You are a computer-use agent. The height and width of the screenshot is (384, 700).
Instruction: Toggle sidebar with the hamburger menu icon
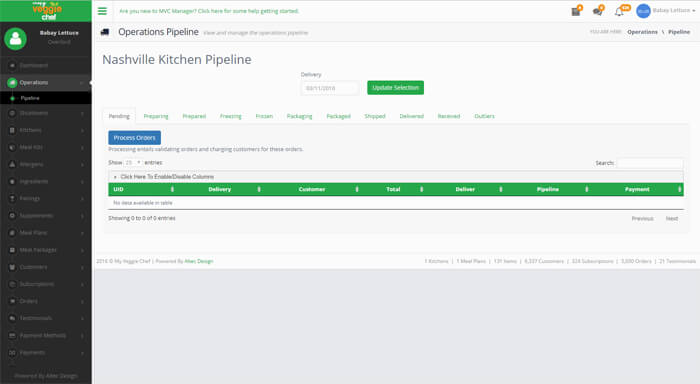[102, 11]
